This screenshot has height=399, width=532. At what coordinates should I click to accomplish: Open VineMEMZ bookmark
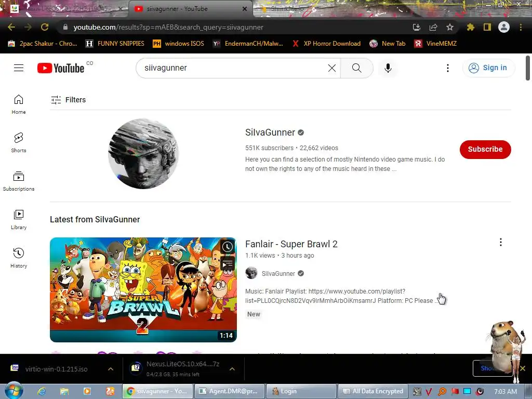[436, 44]
